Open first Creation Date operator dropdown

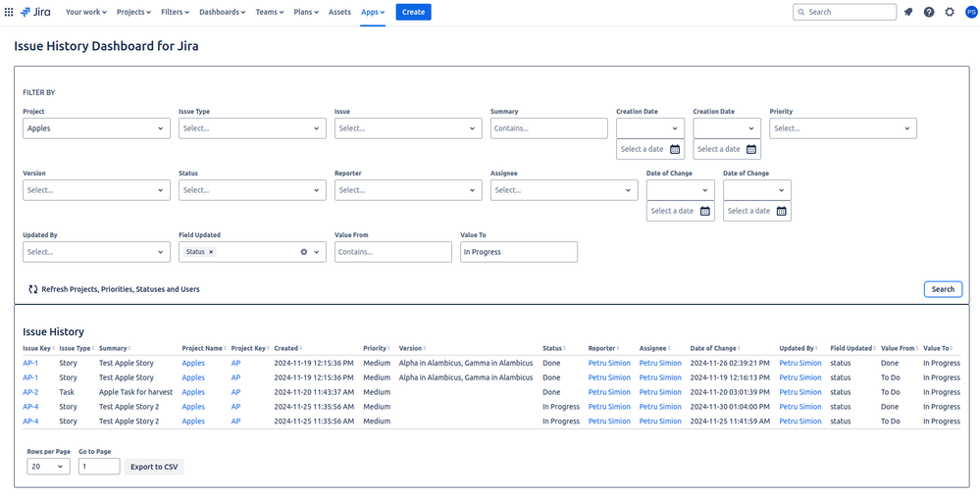point(650,128)
